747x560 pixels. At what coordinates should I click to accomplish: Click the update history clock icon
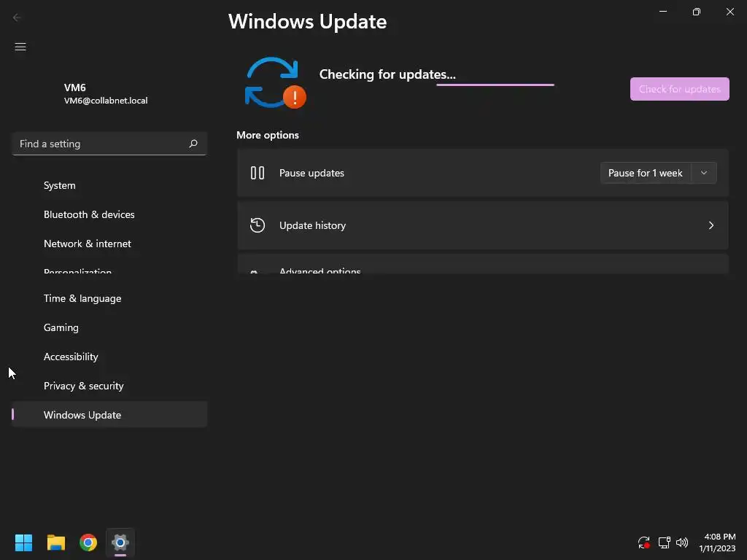tap(258, 225)
